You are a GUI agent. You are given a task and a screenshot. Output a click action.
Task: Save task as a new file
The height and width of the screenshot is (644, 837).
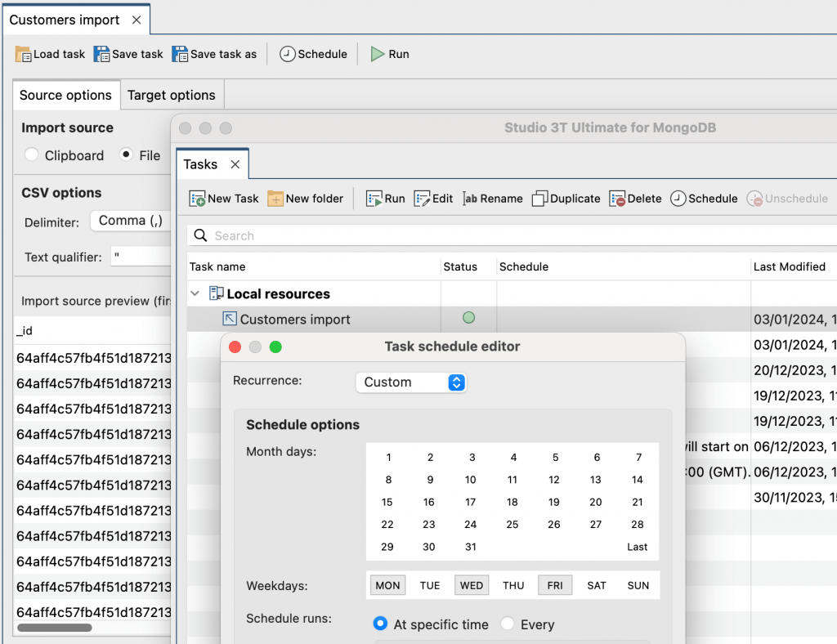coord(214,54)
